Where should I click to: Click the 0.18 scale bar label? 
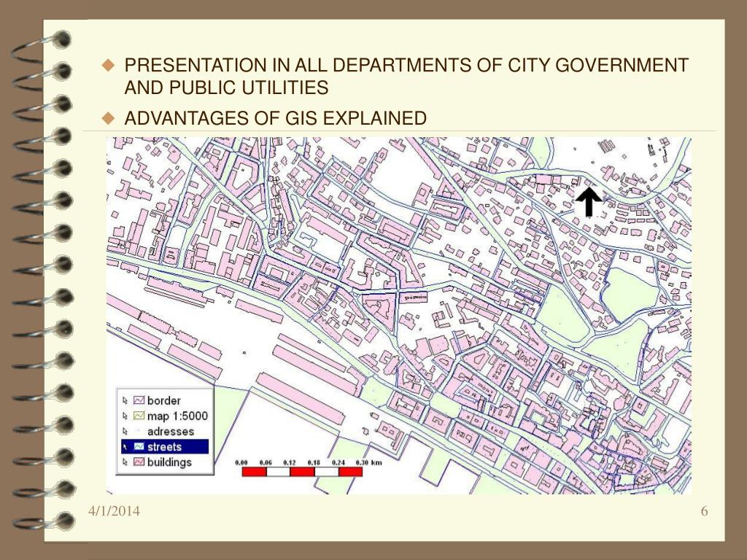tap(314, 462)
